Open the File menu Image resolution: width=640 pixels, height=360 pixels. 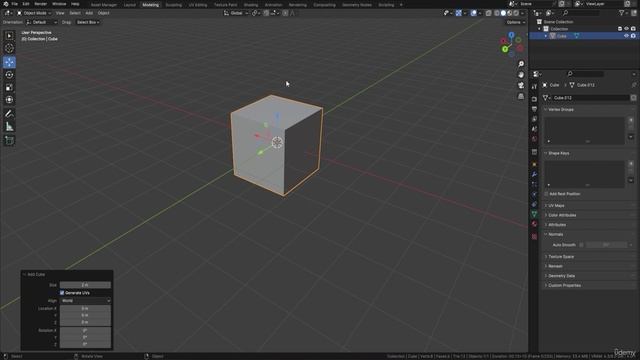tap(15, 4)
